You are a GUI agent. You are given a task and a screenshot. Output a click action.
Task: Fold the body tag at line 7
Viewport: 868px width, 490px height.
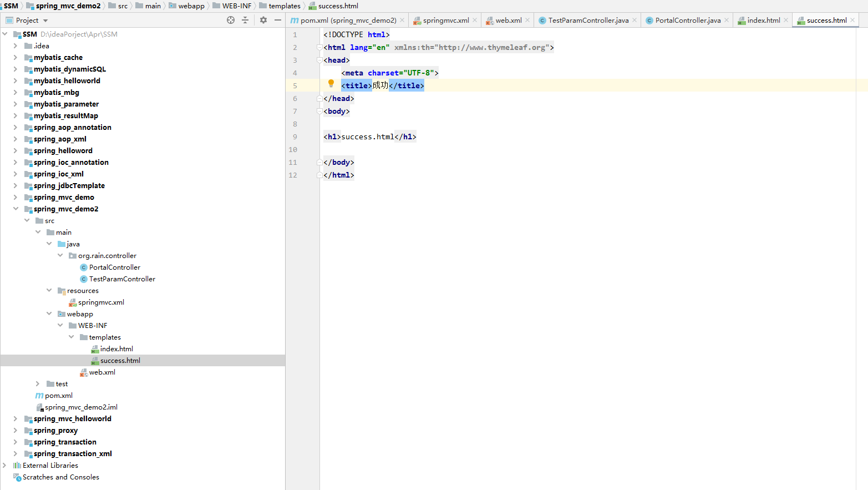tap(319, 111)
